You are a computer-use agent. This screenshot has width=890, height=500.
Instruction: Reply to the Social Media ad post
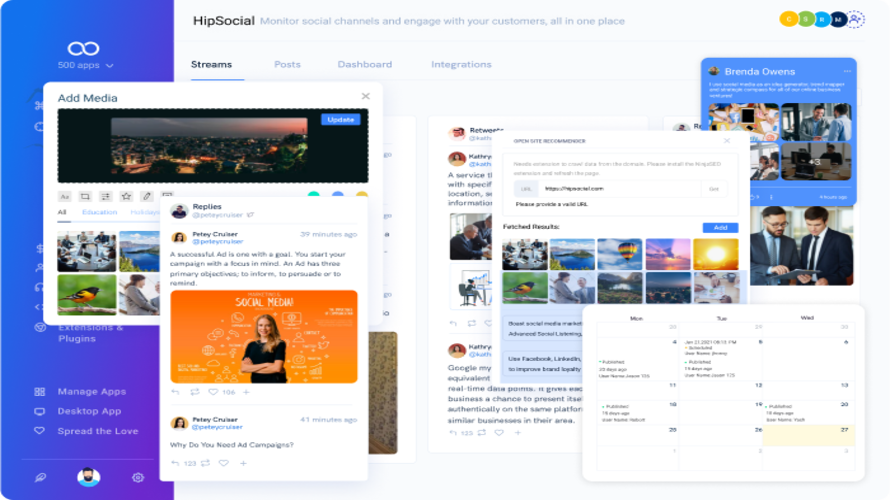(175, 392)
